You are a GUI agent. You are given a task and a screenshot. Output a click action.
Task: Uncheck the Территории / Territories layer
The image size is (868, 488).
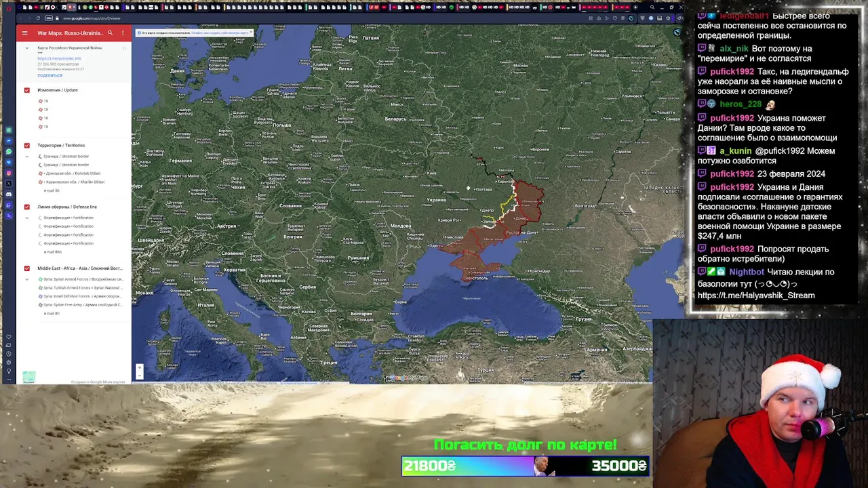coord(27,146)
